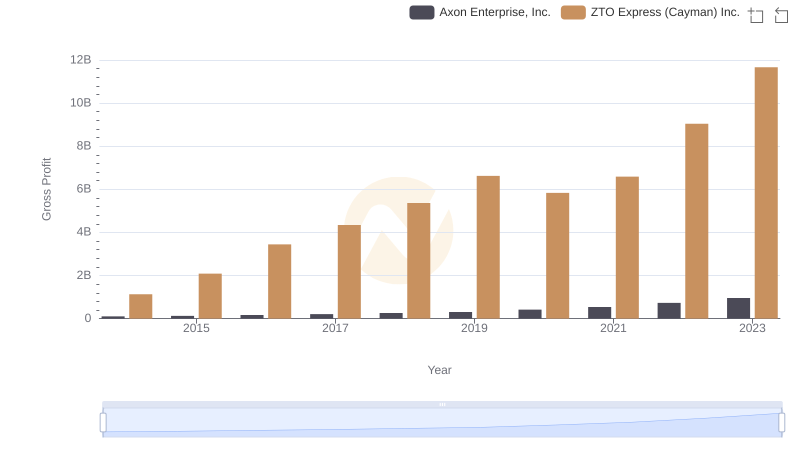Click the zoom reset icon
Viewport: 800px width, 461px height.
point(781,15)
